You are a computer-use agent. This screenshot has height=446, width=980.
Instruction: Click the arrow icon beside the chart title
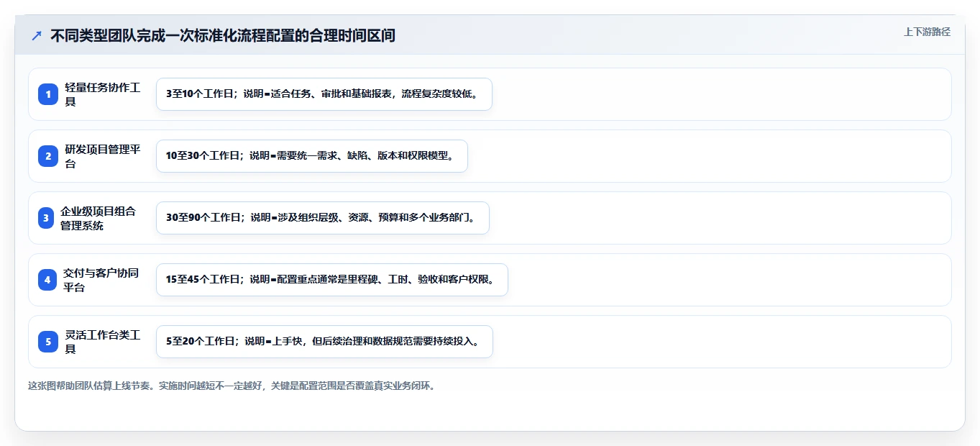36,35
